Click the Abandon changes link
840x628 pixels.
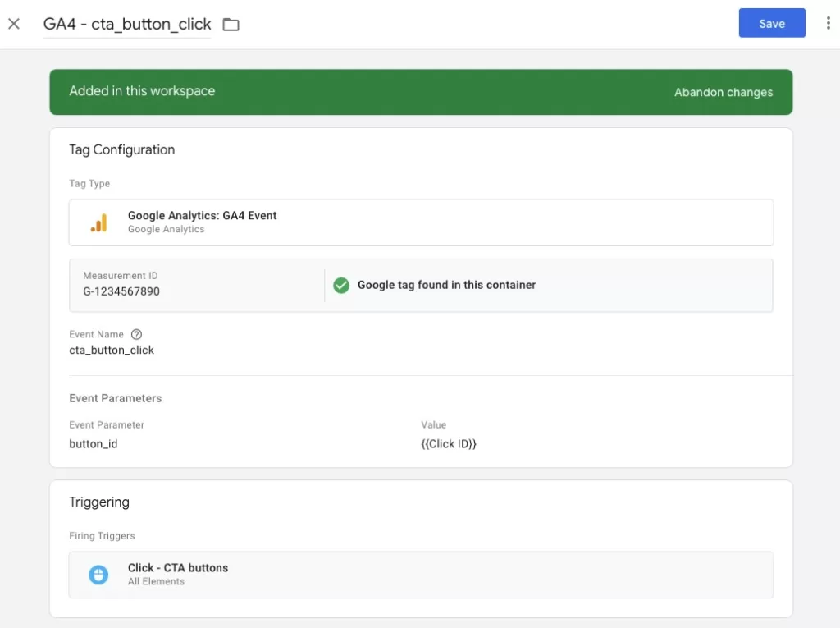click(723, 92)
